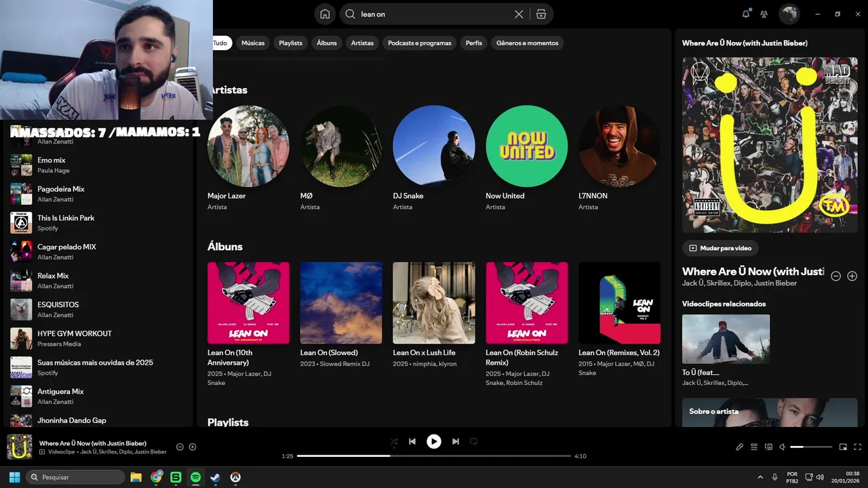Open the L7NNON artist picture

619,146
